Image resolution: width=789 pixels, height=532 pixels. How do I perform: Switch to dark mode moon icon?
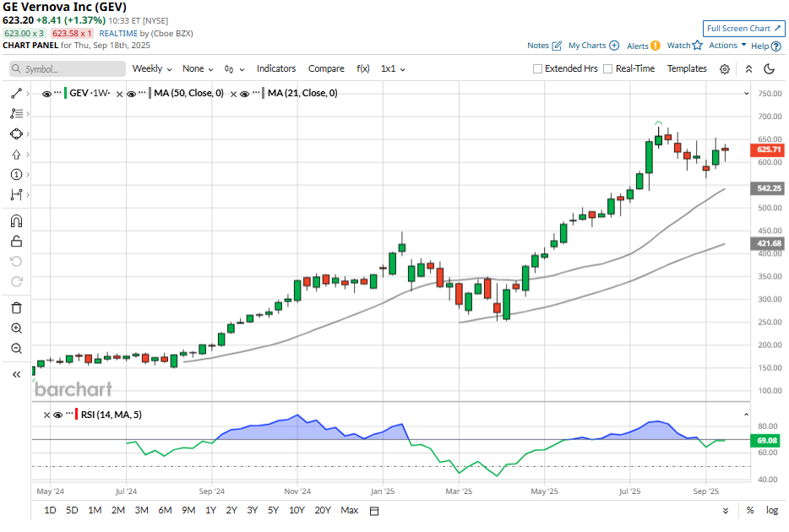[769, 69]
